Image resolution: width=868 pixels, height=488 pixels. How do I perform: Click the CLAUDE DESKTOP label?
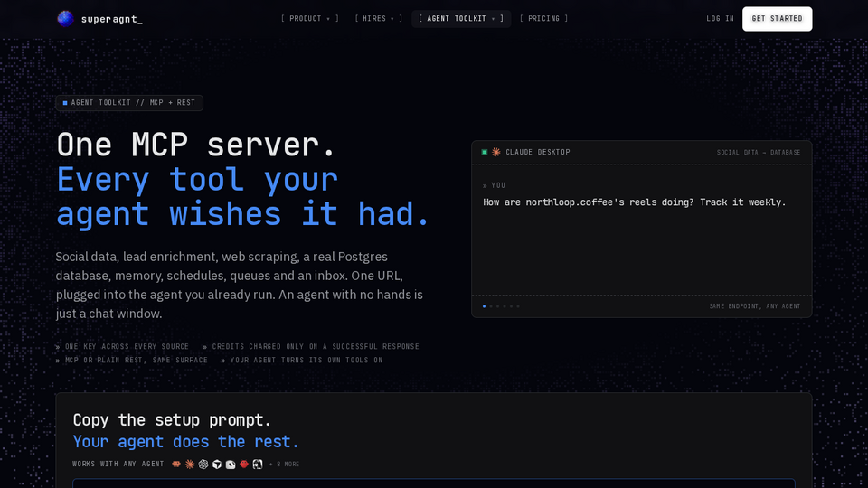pos(537,152)
